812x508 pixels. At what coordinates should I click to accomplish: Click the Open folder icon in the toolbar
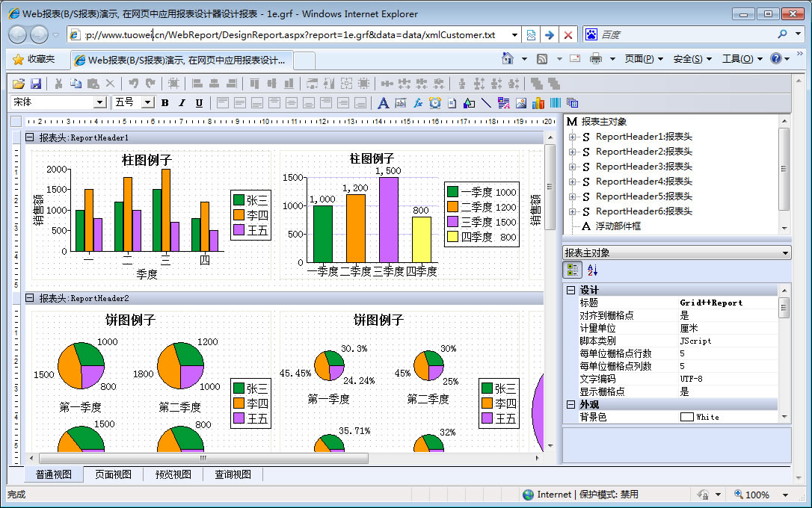coord(18,84)
